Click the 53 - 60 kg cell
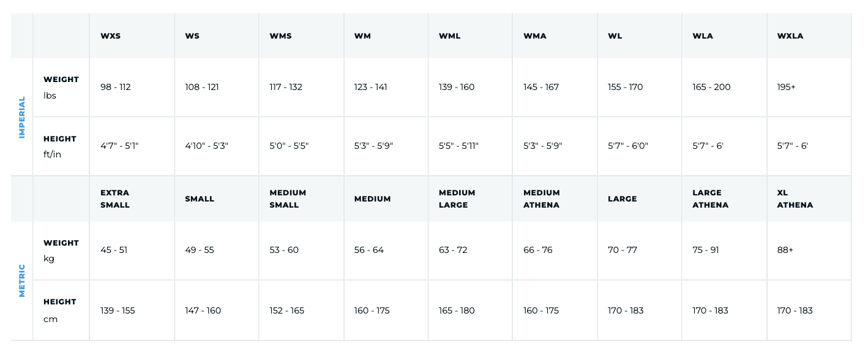Screen dimensions: 868x354 click(284, 250)
